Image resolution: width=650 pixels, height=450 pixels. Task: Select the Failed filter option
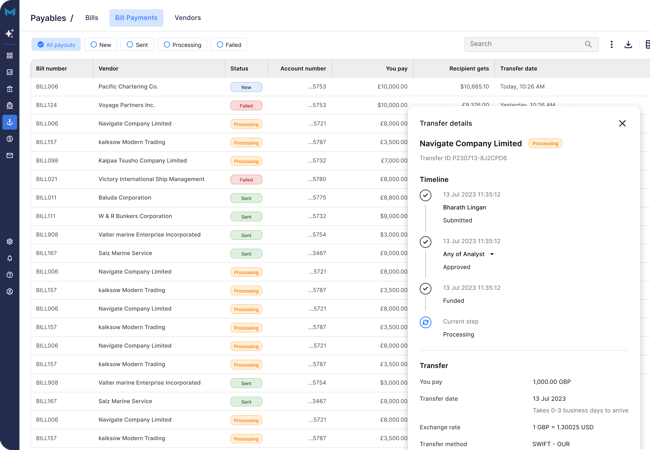[229, 45]
